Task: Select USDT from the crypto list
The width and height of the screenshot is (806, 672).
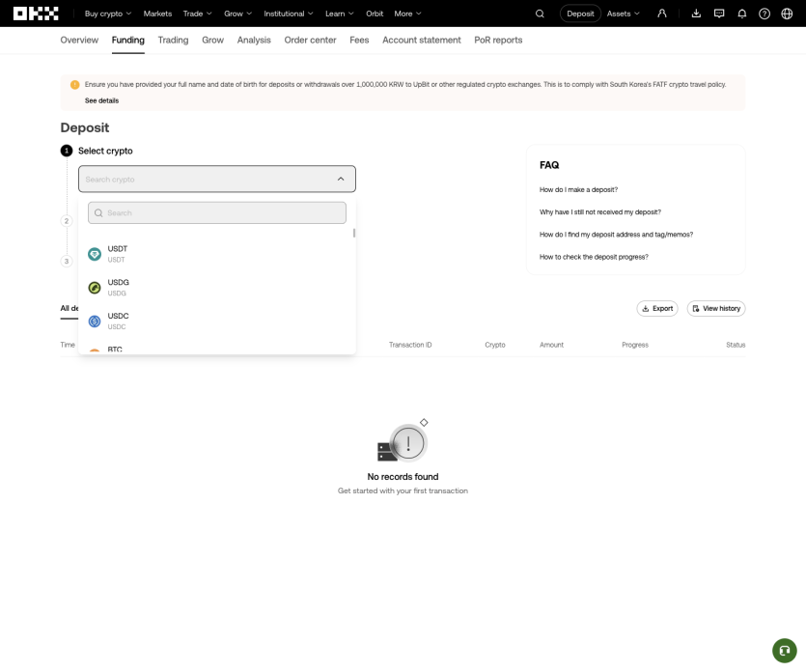Action: click(x=217, y=254)
